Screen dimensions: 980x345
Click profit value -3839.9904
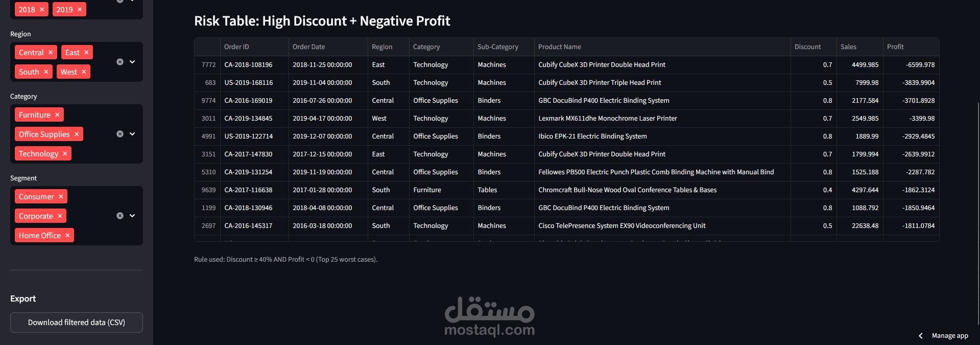911,83
